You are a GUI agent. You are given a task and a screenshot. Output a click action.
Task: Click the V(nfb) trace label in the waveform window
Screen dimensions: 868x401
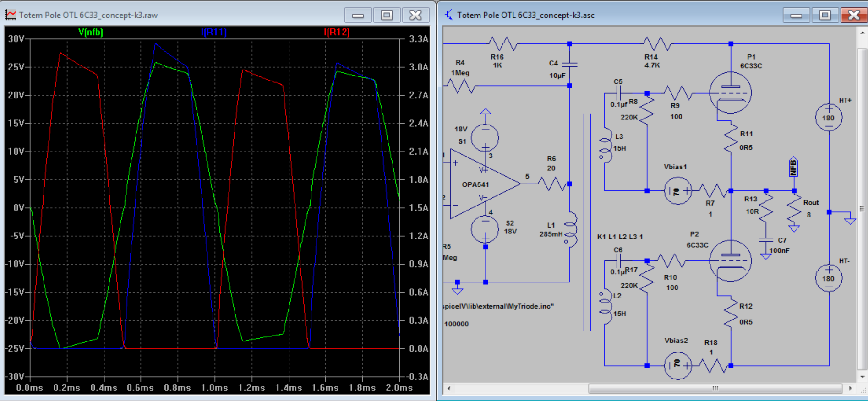[x=91, y=32]
